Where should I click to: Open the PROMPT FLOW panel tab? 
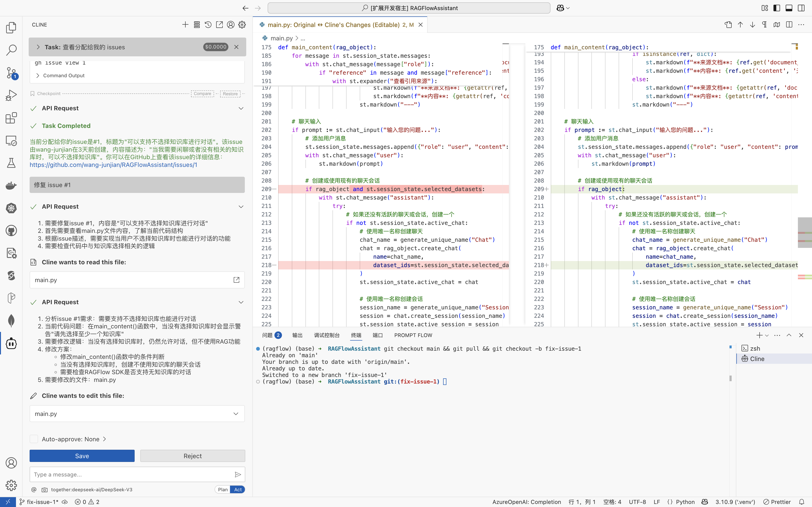(413, 335)
